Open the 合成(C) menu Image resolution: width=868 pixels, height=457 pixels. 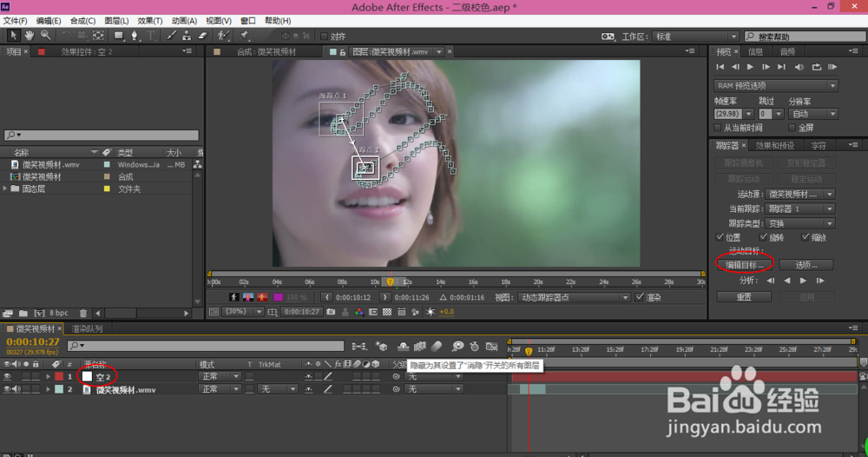point(82,21)
